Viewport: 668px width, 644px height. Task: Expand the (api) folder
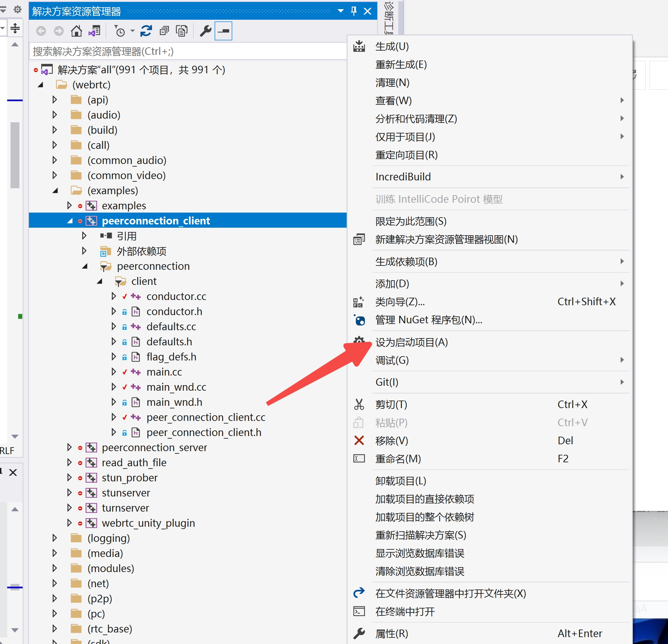click(55, 100)
